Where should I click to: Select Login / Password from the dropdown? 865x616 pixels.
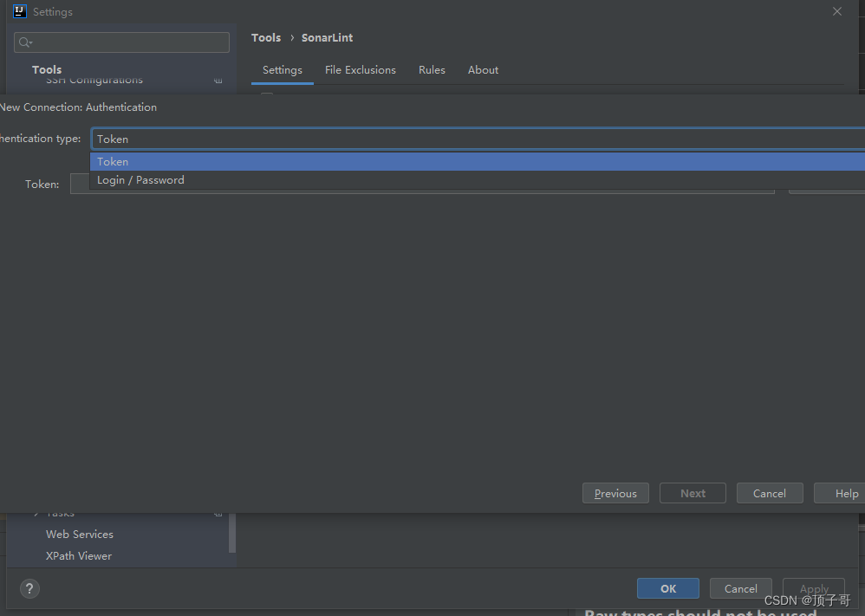click(x=140, y=179)
